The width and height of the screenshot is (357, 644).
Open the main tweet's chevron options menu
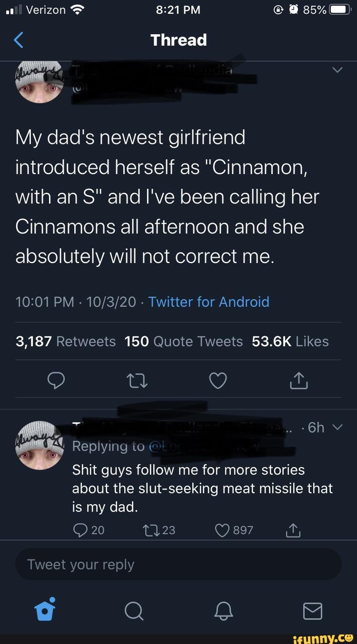[337, 70]
